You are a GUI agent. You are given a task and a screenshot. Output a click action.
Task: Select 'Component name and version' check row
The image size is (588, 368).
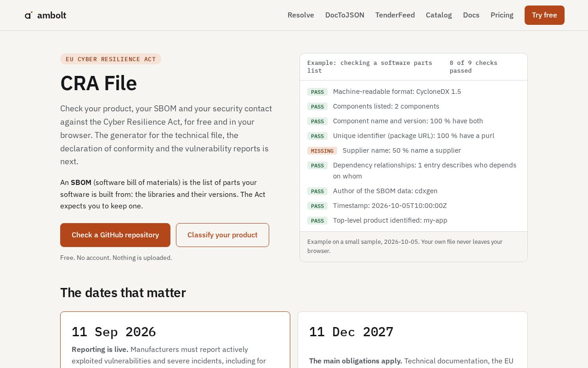click(x=413, y=121)
